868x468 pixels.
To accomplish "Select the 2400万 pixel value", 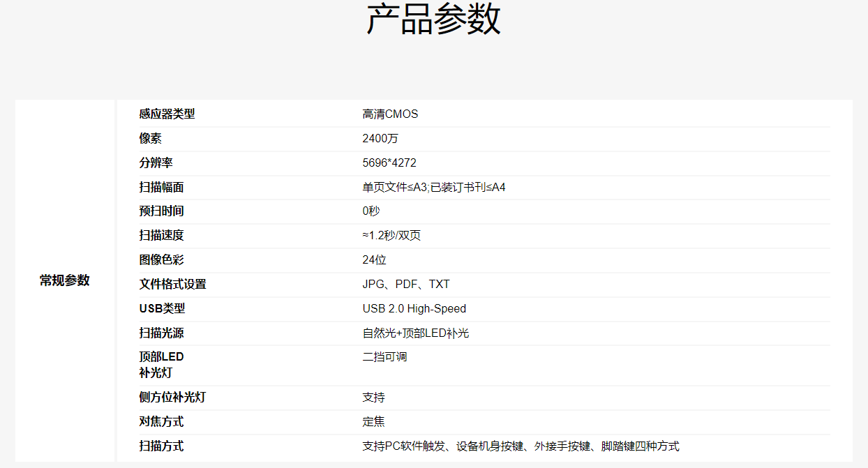I will [x=380, y=139].
